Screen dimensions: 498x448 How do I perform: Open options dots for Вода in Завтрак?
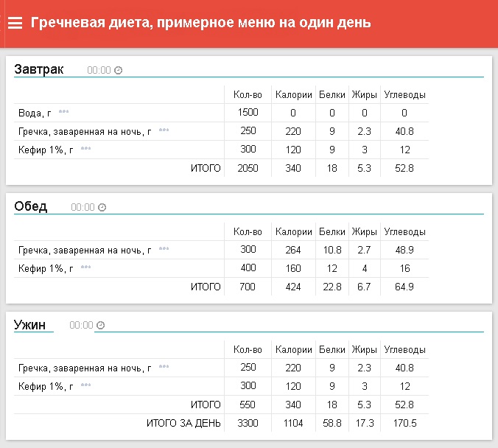(63, 112)
